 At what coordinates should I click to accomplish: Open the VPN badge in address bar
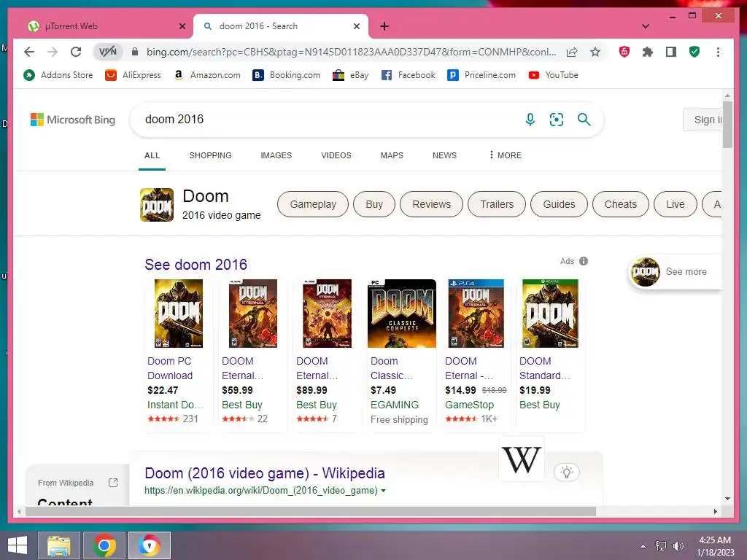[108, 52]
